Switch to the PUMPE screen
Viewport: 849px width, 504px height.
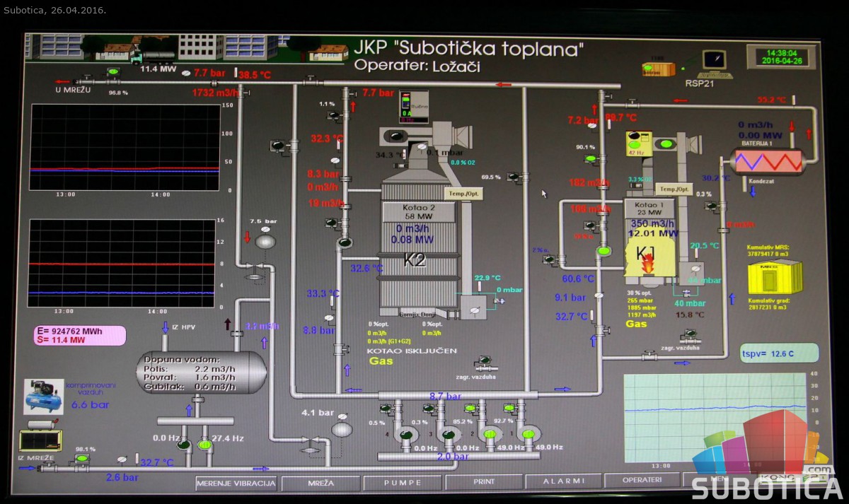(x=402, y=483)
